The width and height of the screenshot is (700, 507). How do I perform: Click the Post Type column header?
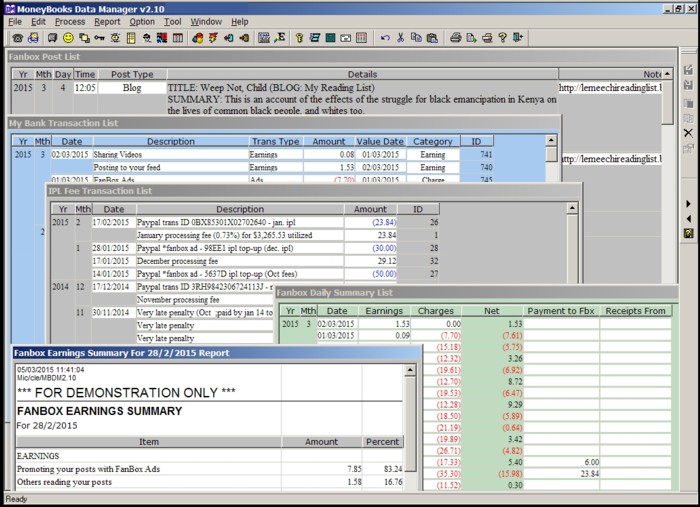click(x=132, y=75)
